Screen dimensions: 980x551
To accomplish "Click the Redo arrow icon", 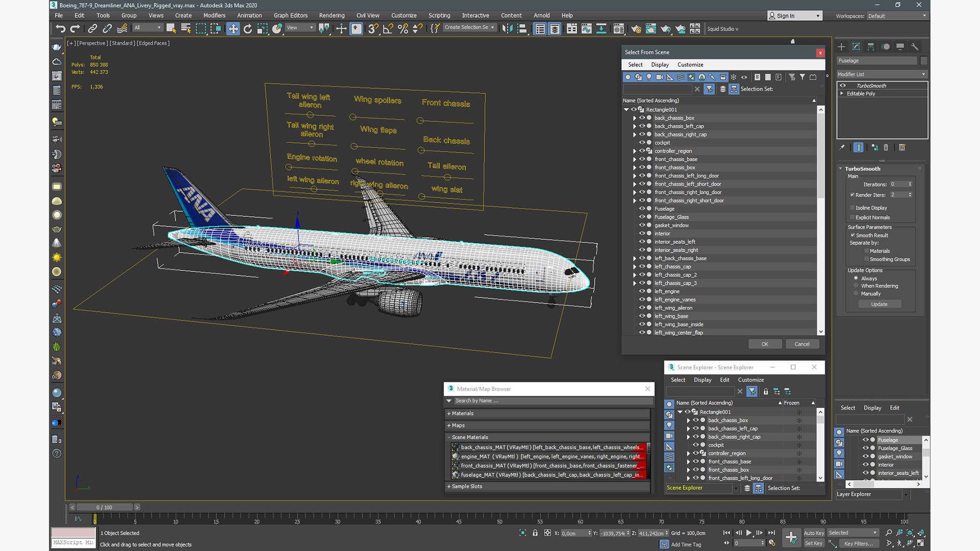I will 75,29.
